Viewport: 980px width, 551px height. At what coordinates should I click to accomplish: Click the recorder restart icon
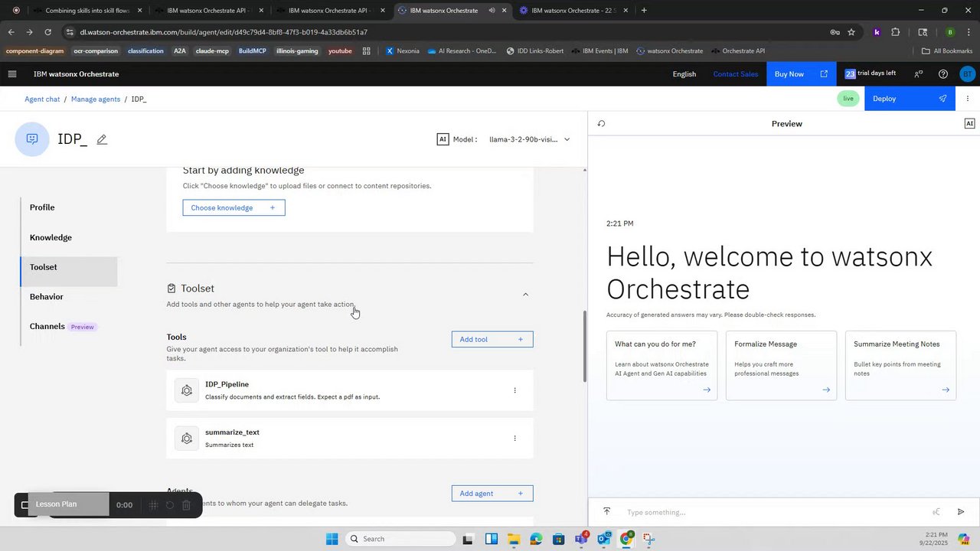tap(169, 505)
